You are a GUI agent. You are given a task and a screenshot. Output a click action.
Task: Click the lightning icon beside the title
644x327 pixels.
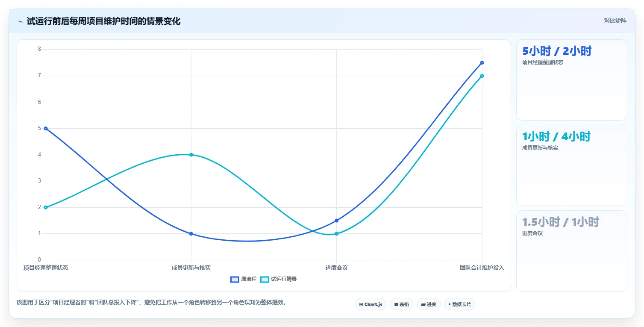pyautogui.click(x=20, y=21)
